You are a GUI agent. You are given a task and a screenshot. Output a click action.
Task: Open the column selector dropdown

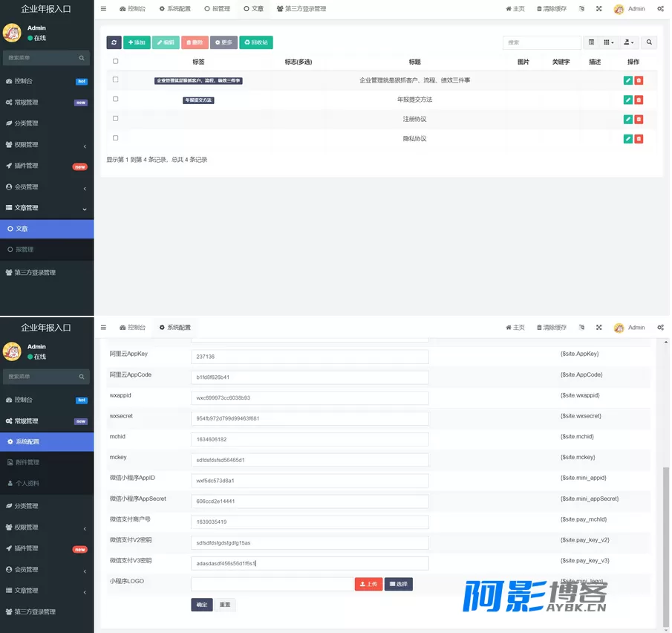609,42
